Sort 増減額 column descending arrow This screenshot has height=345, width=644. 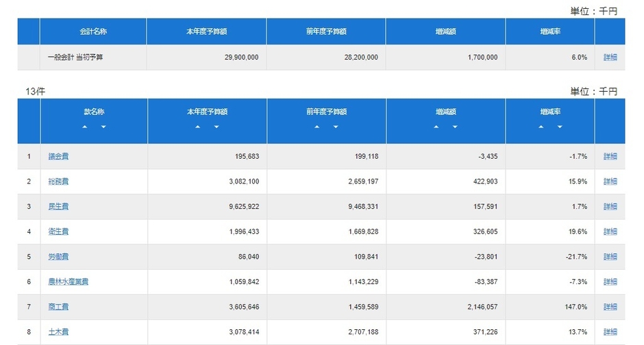pos(456,127)
